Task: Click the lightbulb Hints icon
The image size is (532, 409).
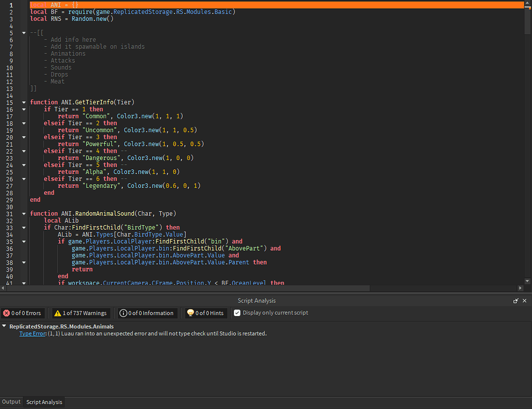Action: (191, 313)
